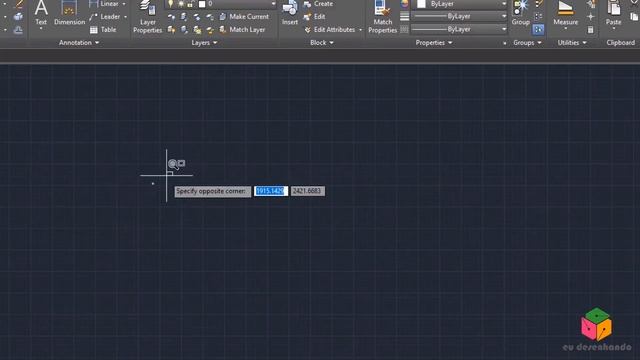Open the ByLayer lineweight dropdown
The height and width of the screenshot is (360, 640).
coord(504,16)
